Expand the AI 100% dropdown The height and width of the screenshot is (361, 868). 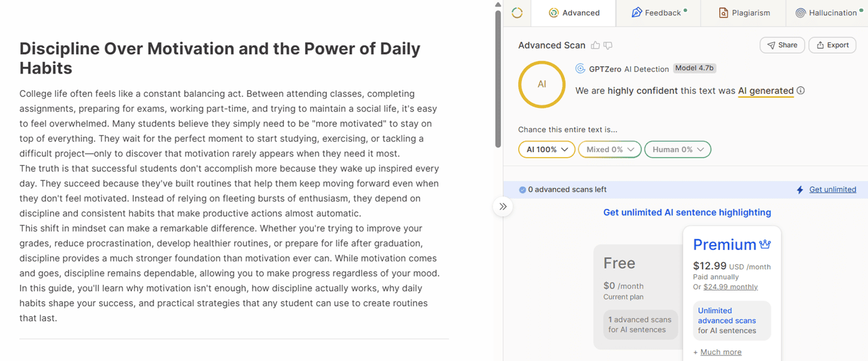coord(547,150)
